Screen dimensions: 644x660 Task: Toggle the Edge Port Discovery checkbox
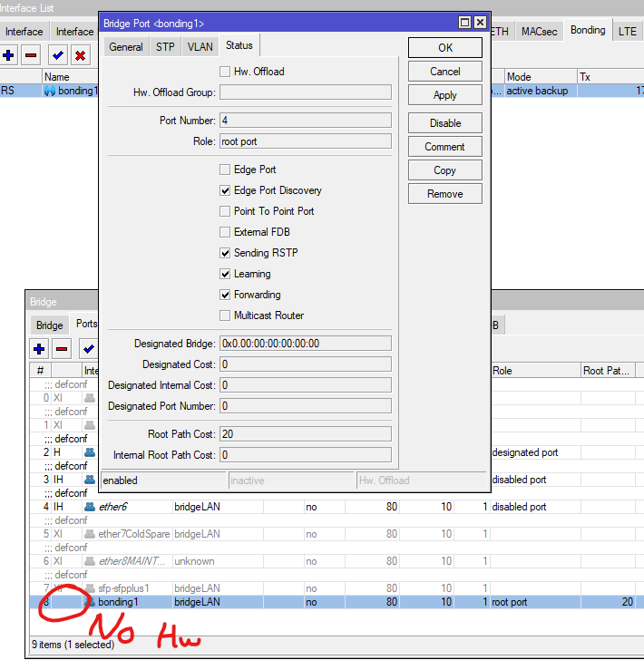(225, 190)
